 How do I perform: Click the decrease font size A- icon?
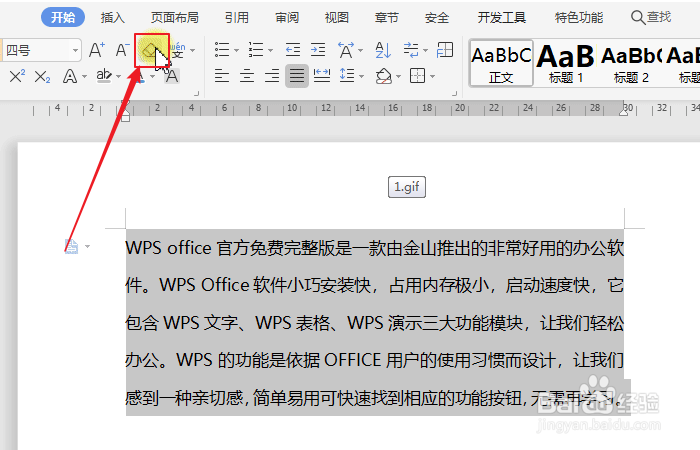coord(122,50)
